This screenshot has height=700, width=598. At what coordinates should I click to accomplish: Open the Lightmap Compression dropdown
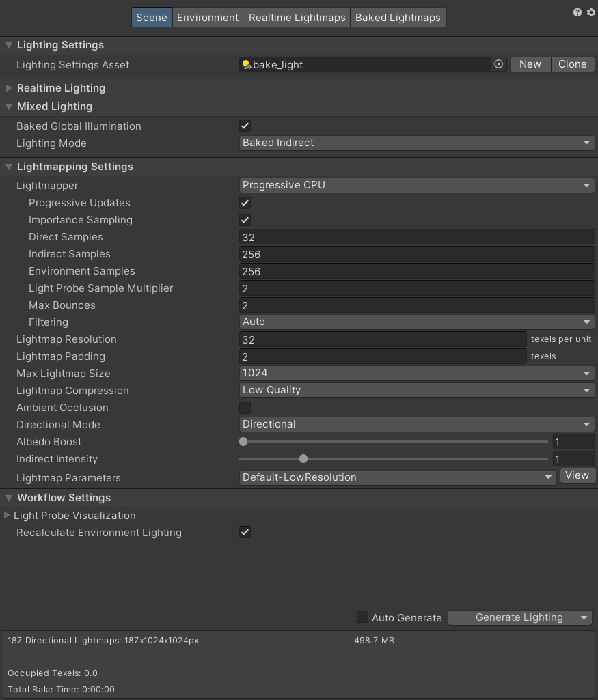point(417,390)
